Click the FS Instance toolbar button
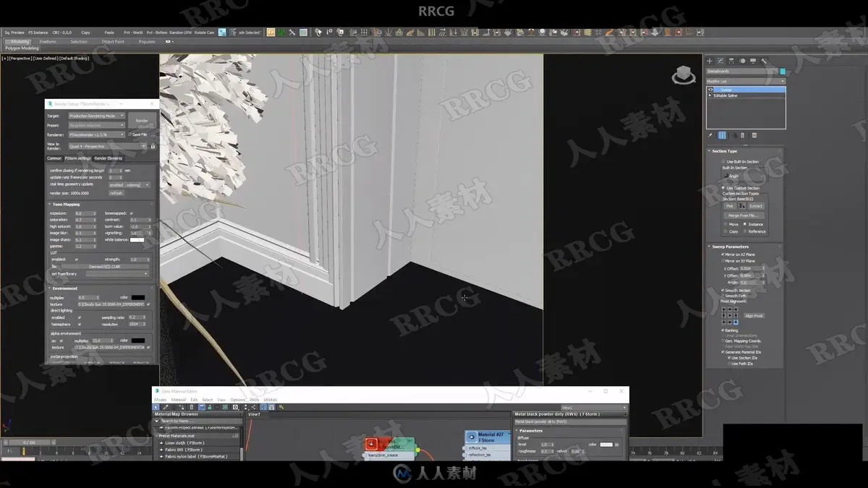This screenshot has height=488, width=868. (x=38, y=33)
